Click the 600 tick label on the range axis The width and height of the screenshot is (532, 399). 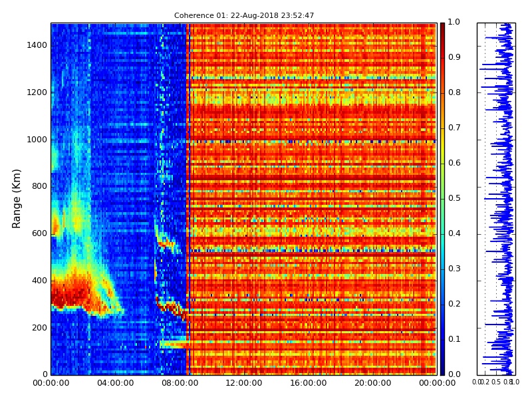[x=39, y=233]
